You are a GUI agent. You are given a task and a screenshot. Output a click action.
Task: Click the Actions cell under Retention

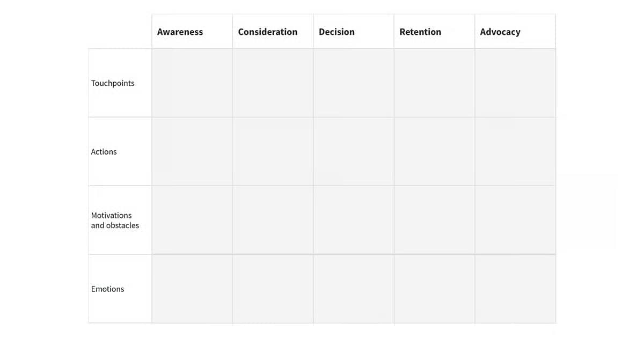point(434,152)
